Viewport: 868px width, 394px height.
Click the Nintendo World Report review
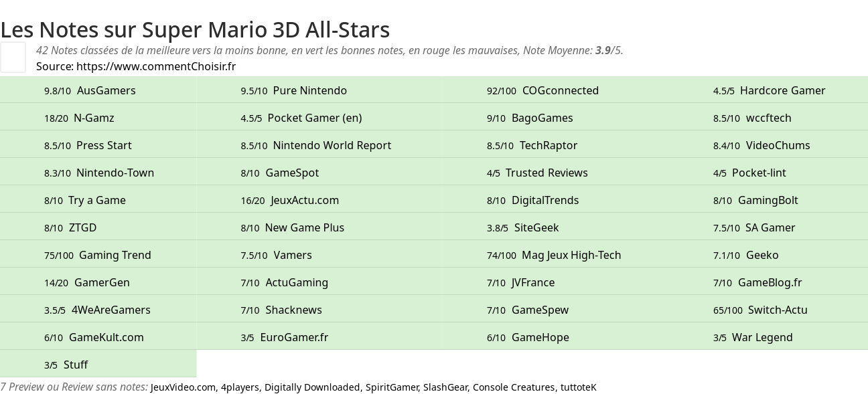pyautogui.click(x=332, y=145)
